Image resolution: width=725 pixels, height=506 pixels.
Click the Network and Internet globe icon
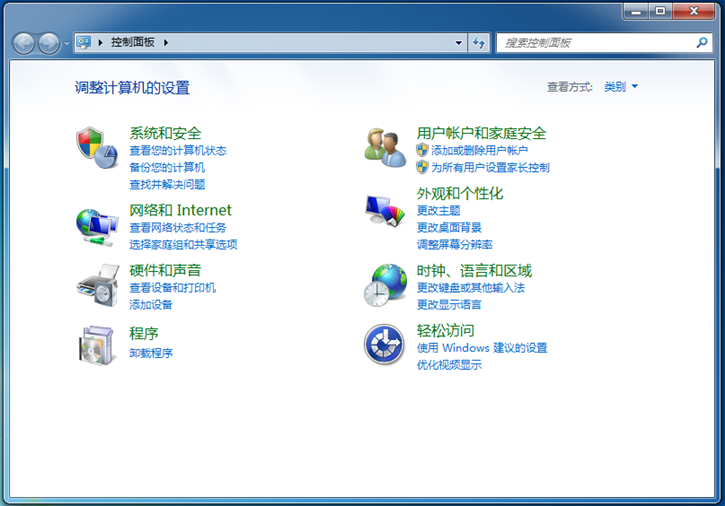click(x=97, y=225)
